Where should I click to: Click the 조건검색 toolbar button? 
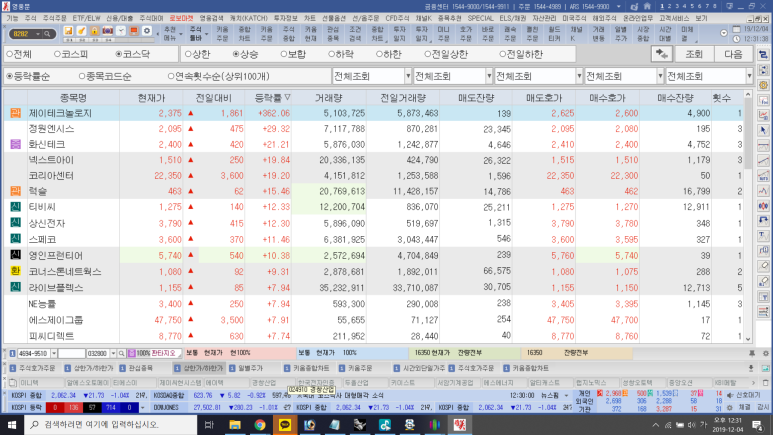[x=355, y=34]
